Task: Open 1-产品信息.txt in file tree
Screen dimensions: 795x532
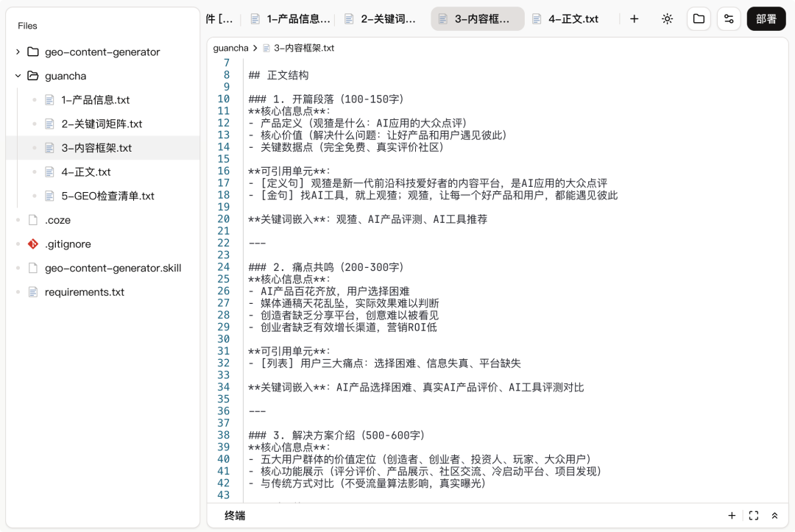Action: pyautogui.click(x=95, y=100)
